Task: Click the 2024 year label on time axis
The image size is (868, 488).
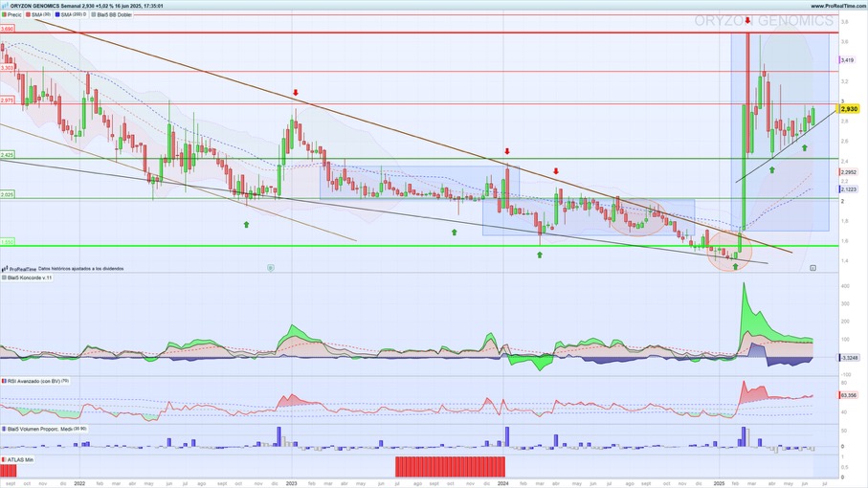Action: coord(502,483)
